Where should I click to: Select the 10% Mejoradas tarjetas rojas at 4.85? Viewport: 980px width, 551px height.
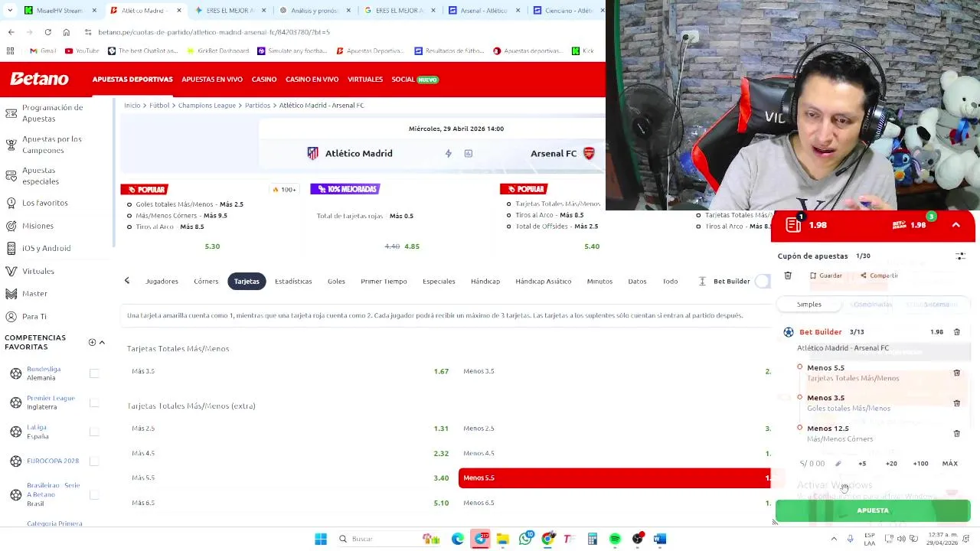(x=402, y=246)
